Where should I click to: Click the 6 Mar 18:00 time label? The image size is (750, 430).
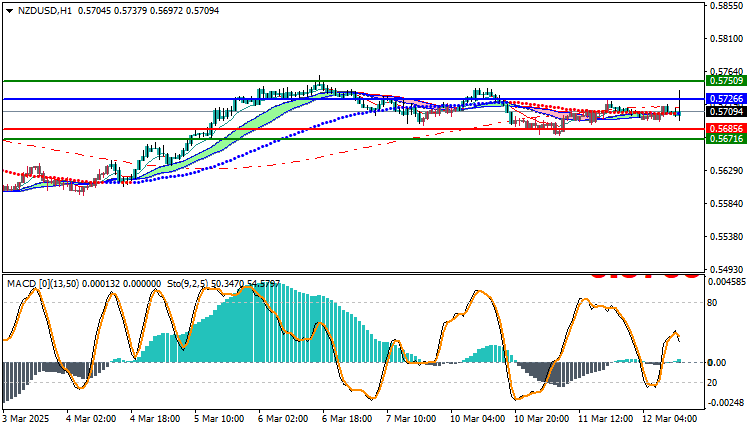coord(347,419)
